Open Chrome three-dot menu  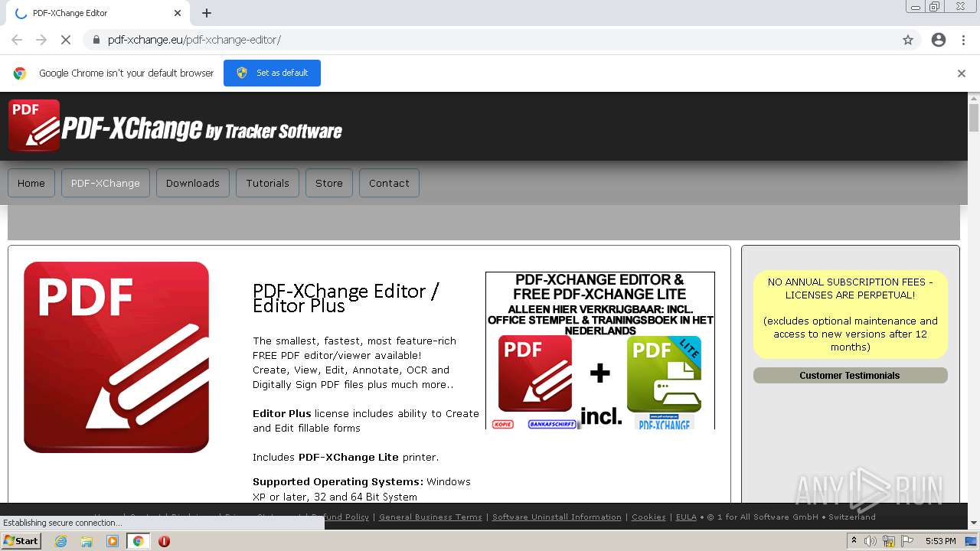(x=963, y=40)
